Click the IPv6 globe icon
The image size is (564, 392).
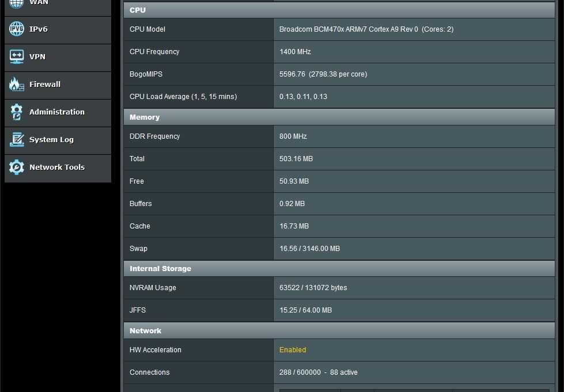tap(17, 29)
